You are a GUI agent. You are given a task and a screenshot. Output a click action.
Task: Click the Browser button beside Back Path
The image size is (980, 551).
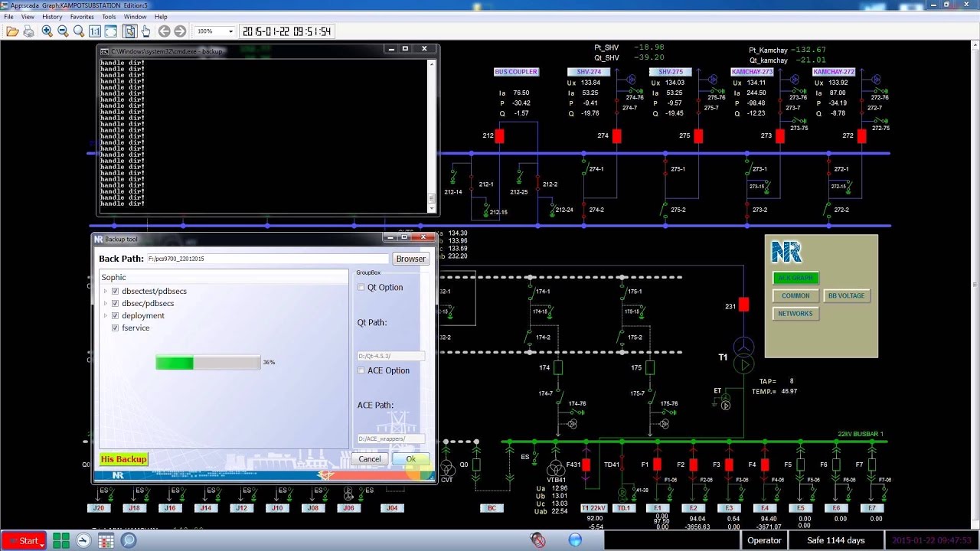click(x=410, y=259)
